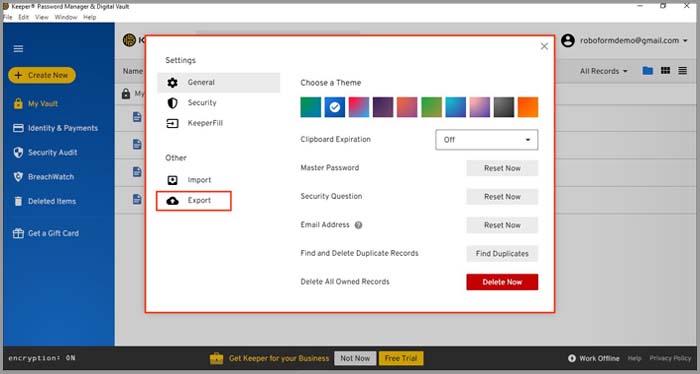The width and height of the screenshot is (700, 374).
Task: Click the Identity & Payments card icon
Action: 18,128
